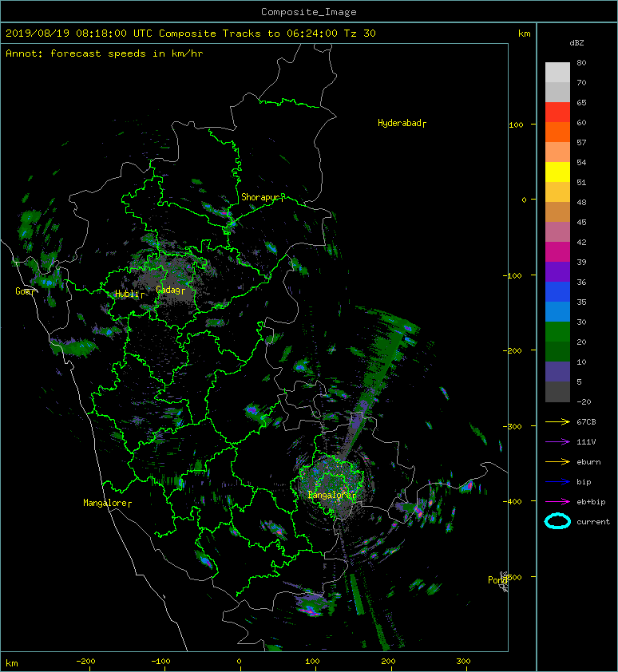Click the yellow eburn arrow legend symbol

coord(557,462)
